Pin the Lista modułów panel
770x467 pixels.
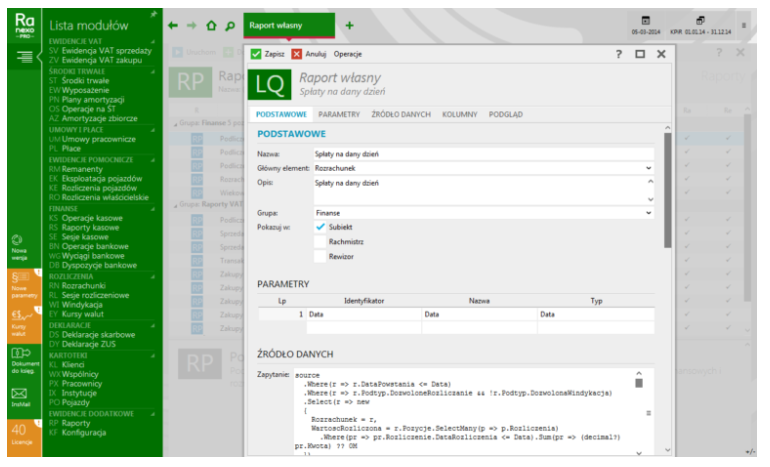point(154,14)
